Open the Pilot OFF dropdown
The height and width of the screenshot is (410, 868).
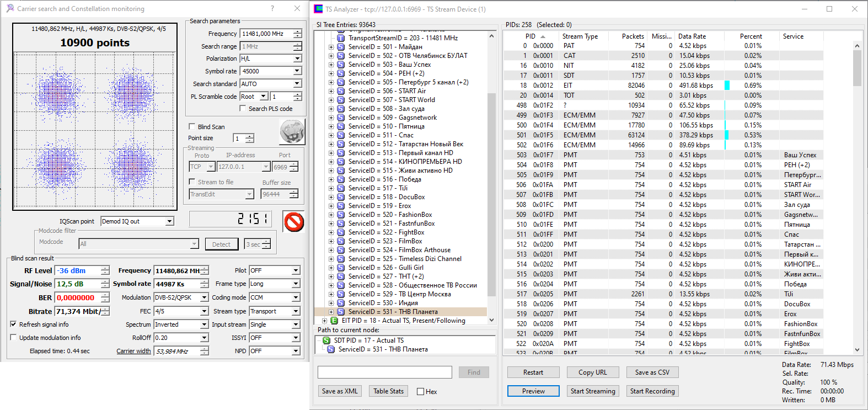[x=296, y=270]
